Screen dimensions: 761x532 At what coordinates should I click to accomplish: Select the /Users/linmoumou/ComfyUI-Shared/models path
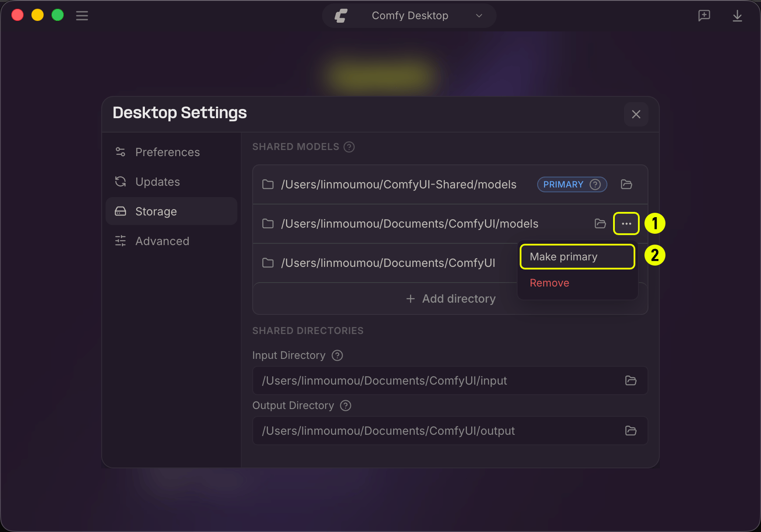point(398,184)
